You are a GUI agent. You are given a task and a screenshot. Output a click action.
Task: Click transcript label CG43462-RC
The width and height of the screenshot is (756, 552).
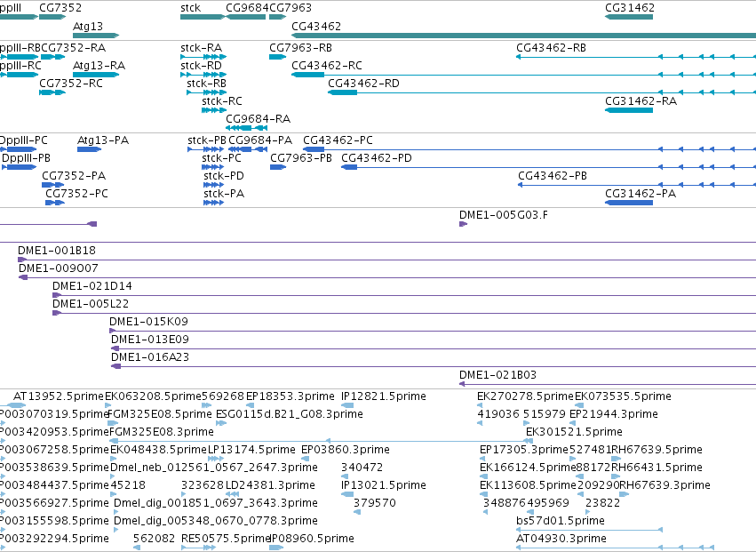[327, 66]
